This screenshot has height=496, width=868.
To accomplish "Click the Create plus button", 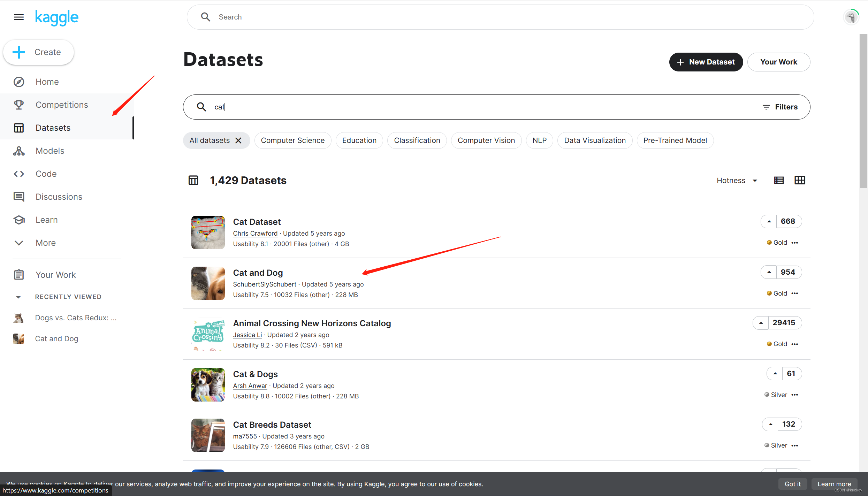I will (x=38, y=52).
